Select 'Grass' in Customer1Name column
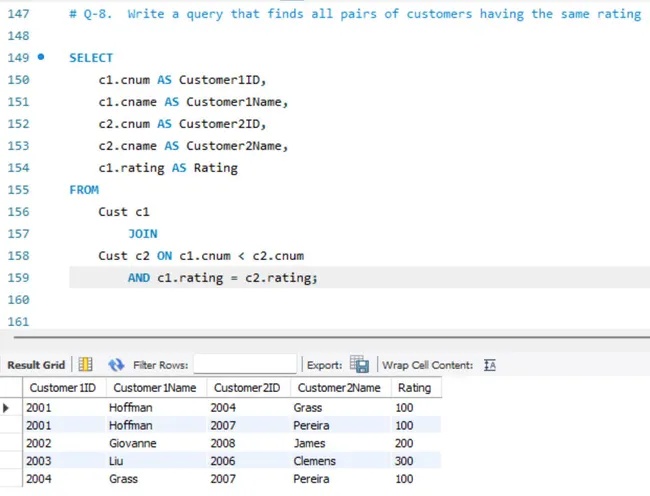Viewport: 650px width, 496px height. point(124,479)
